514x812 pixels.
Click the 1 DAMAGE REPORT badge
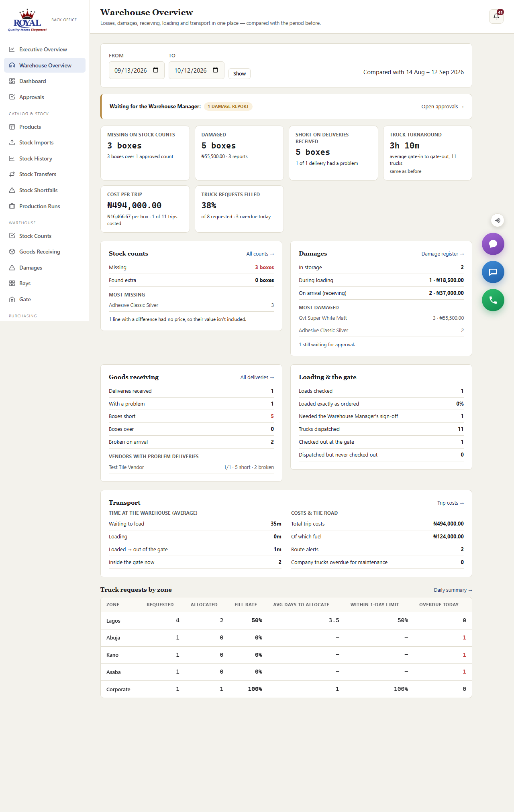(x=228, y=106)
